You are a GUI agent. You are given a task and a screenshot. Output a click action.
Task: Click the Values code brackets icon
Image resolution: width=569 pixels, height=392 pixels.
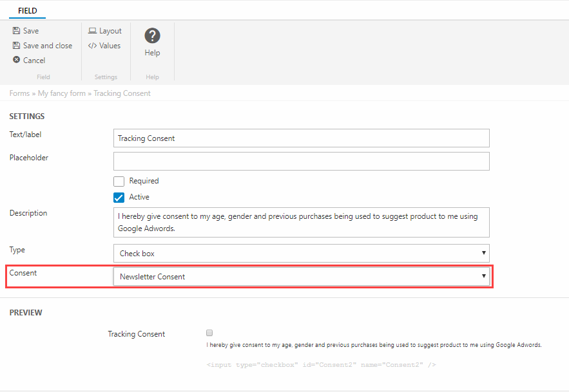[93, 46]
